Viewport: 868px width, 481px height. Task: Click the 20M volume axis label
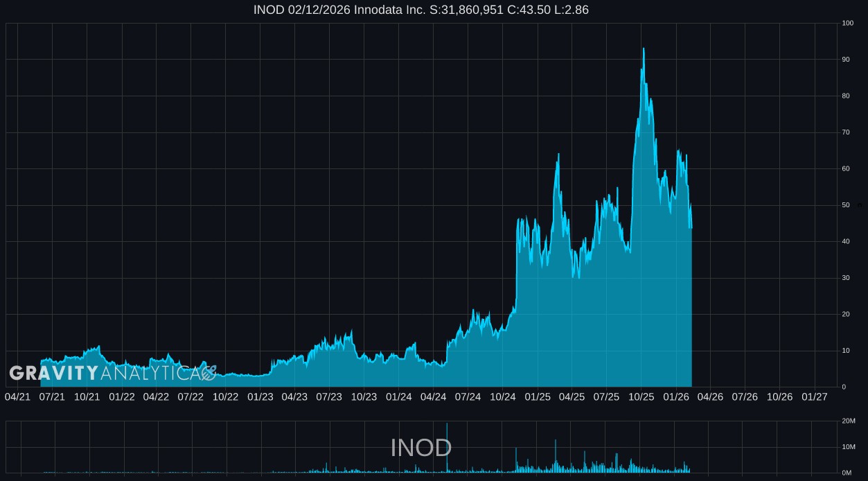pyautogui.click(x=849, y=421)
